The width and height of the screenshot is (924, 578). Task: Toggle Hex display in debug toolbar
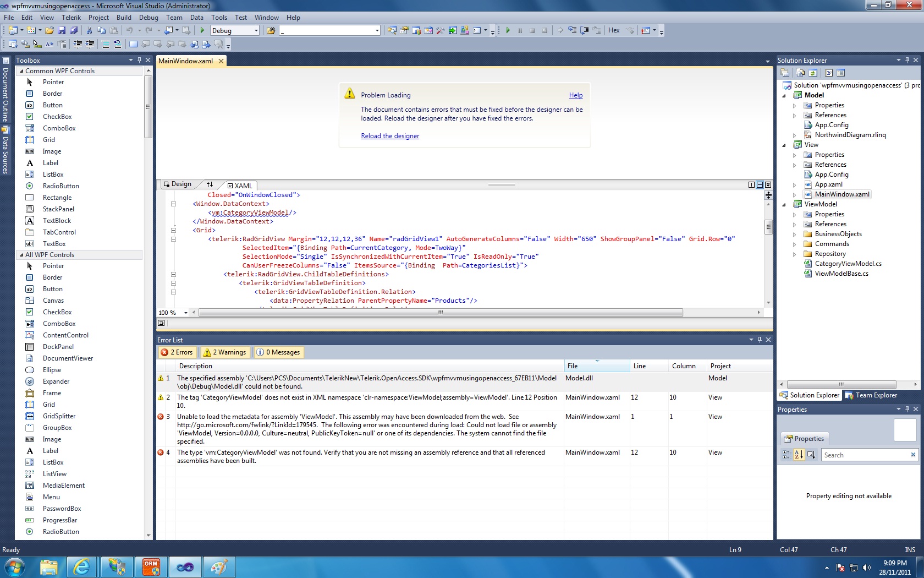click(x=614, y=31)
